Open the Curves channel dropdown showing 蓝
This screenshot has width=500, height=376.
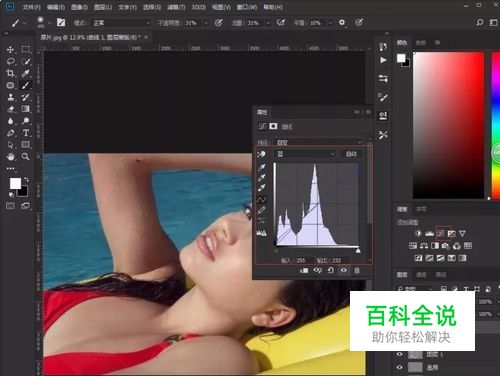coord(305,154)
